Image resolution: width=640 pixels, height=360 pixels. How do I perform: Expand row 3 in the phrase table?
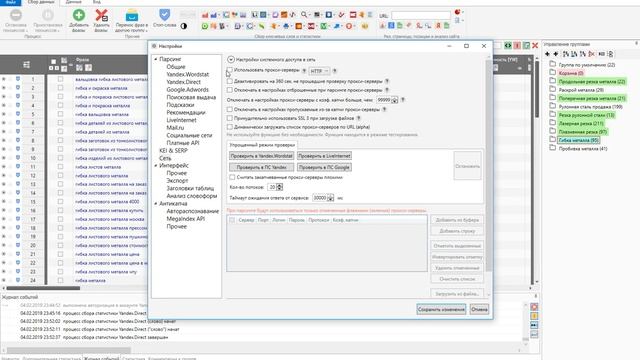click(4, 97)
